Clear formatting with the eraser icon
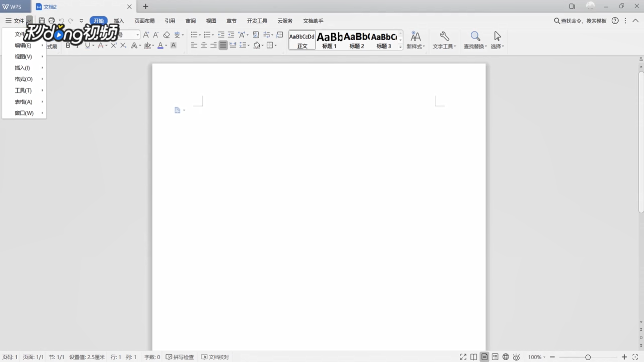This screenshot has width=644, height=362. pyautogui.click(x=166, y=35)
